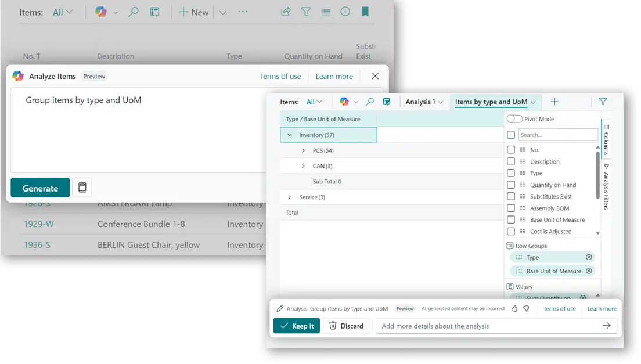Toggle Pivot Mode switch
Screen dimensions: 641x364
click(514, 119)
